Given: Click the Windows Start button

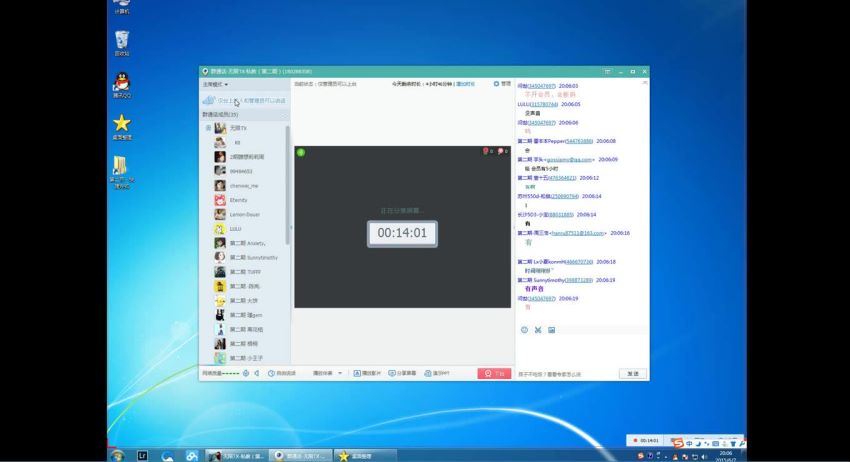Looking at the screenshot, I should coord(118,455).
